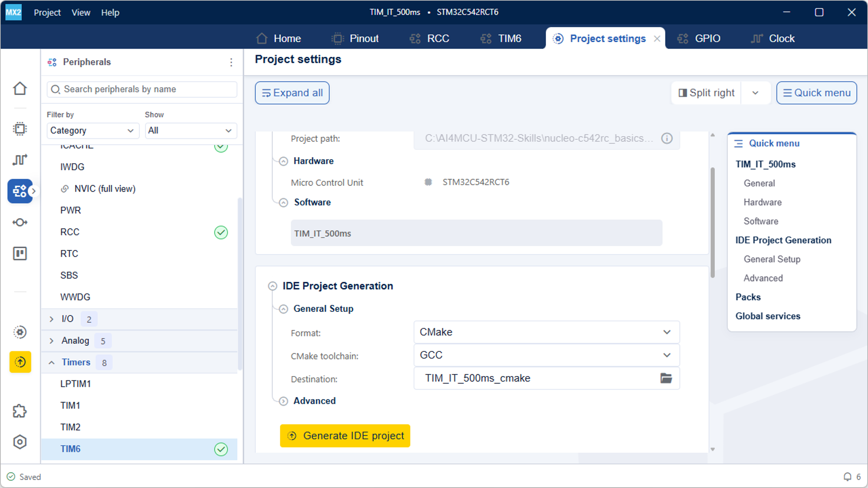Collapse the Hardware section
The width and height of the screenshot is (868, 488).
(x=283, y=161)
